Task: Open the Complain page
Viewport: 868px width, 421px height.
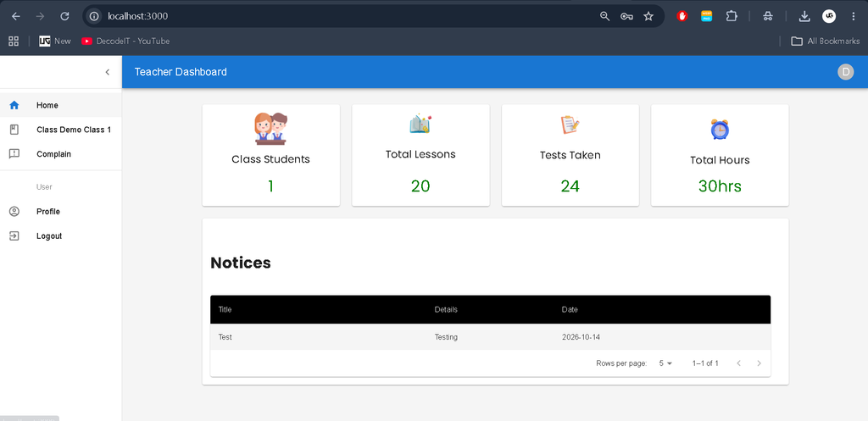Action: click(x=61, y=154)
